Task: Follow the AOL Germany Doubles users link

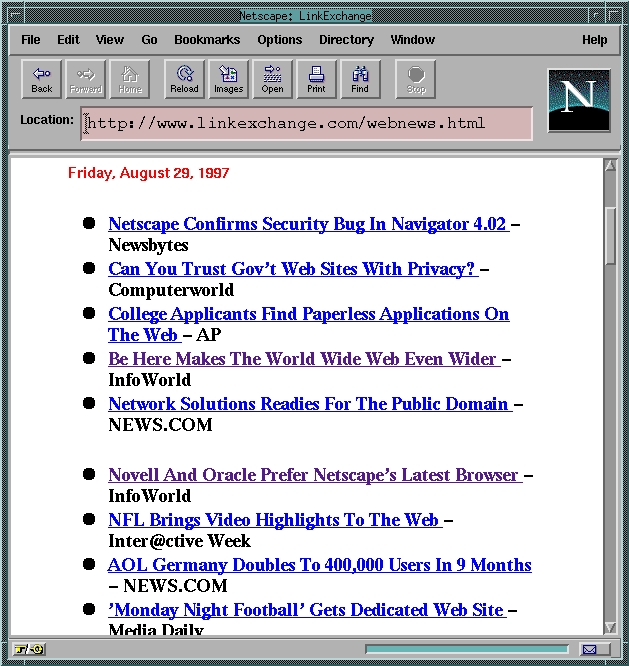Action: [320, 565]
